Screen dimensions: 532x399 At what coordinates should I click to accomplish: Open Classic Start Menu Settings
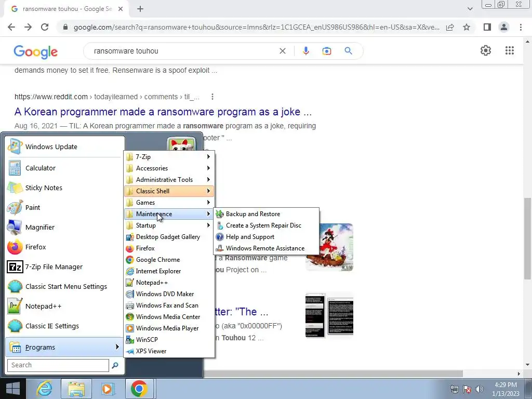click(x=64, y=286)
